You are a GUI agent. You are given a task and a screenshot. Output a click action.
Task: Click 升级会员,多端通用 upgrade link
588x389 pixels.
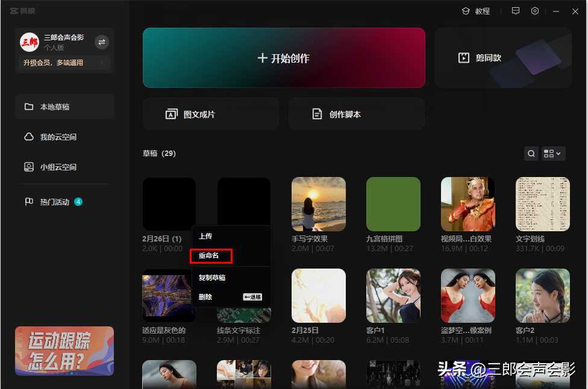pyautogui.click(x=64, y=63)
